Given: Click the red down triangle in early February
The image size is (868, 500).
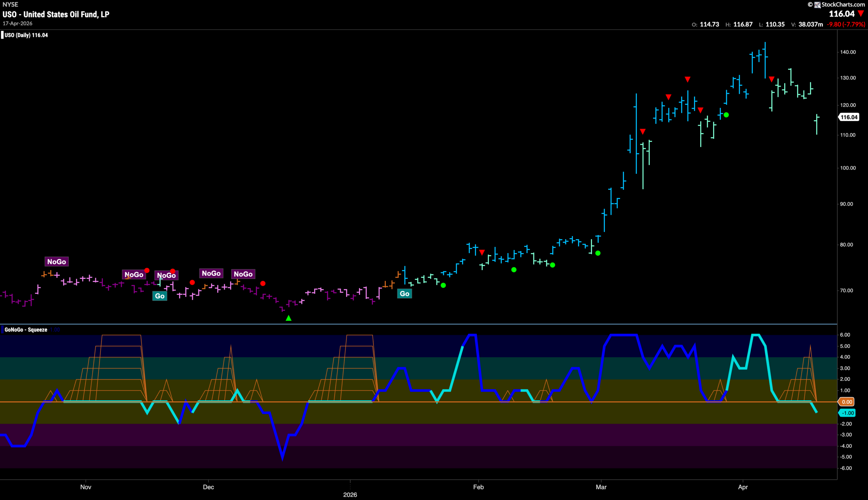Looking at the screenshot, I should point(482,253).
